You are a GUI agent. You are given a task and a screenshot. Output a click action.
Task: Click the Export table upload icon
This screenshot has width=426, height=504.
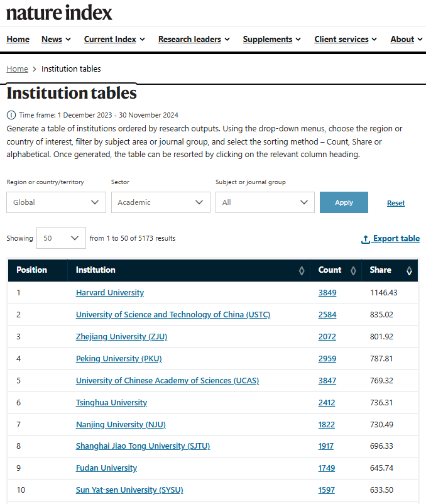[366, 239]
